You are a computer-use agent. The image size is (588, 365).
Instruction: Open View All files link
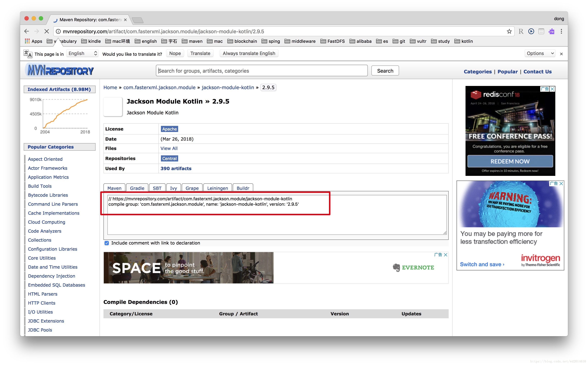pyautogui.click(x=169, y=149)
